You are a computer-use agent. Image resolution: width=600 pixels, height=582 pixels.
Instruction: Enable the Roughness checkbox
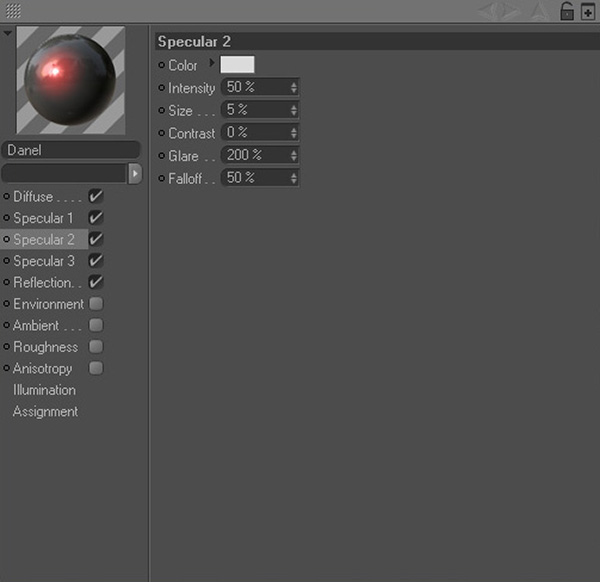(96, 347)
